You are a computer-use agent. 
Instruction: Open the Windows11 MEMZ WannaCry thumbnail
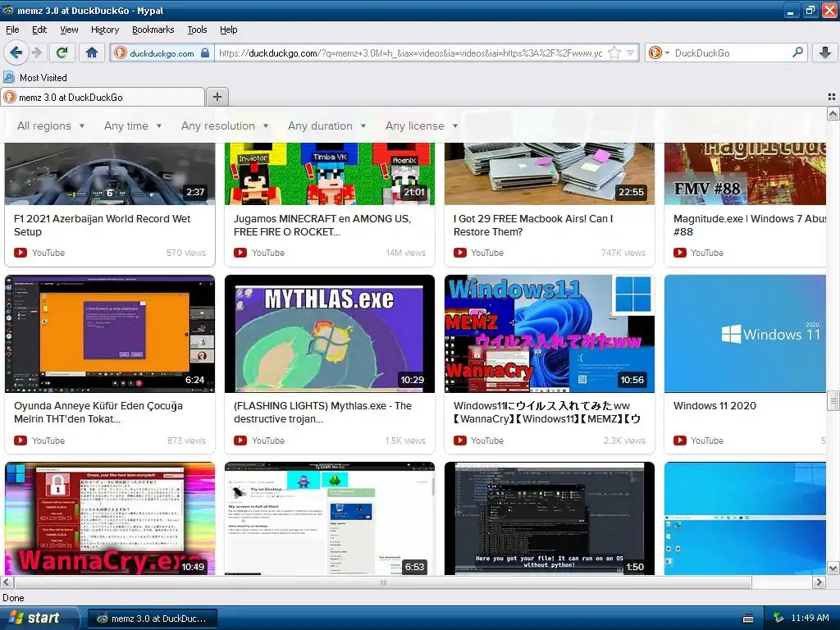click(549, 334)
